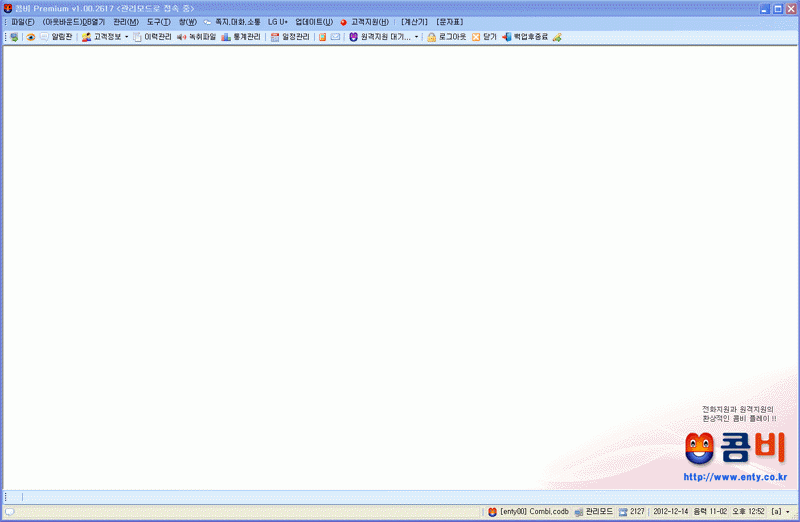The image size is (800, 522).
Task: Close the 콤비 Premium window
Action: tap(791, 9)
